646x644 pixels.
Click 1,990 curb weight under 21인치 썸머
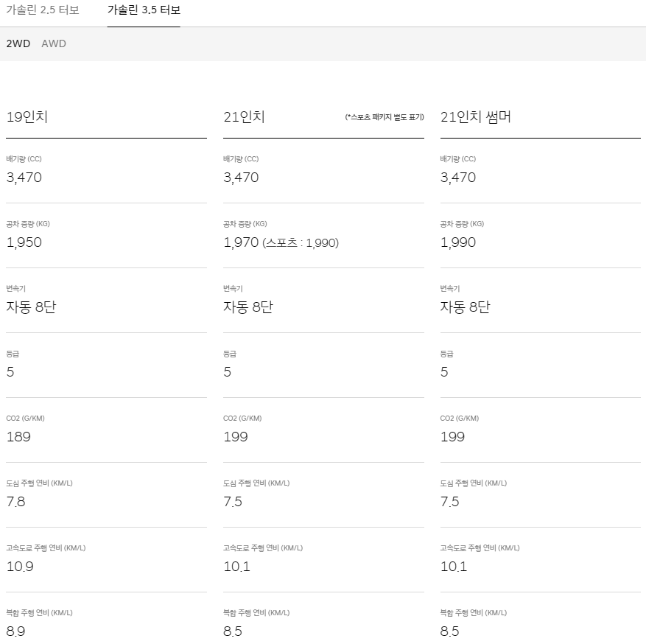pos(458,242)
